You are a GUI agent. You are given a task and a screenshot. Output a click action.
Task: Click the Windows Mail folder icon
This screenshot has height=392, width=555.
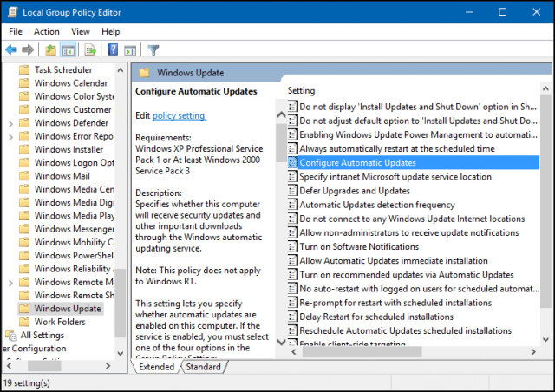point(24,176)
